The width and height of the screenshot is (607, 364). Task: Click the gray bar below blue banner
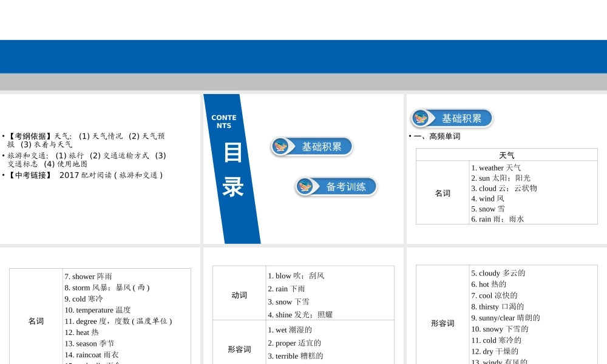coord(303,82)
